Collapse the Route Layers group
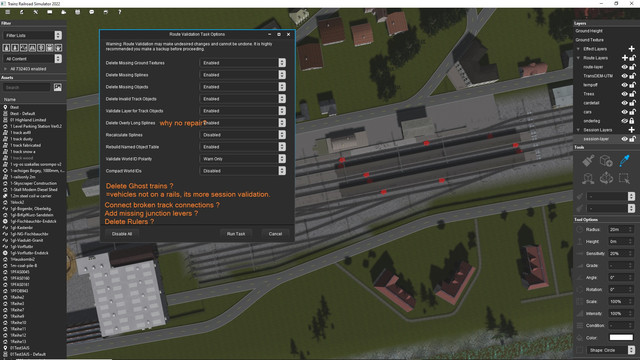The image size is (640, 360). tap(578, 58)
